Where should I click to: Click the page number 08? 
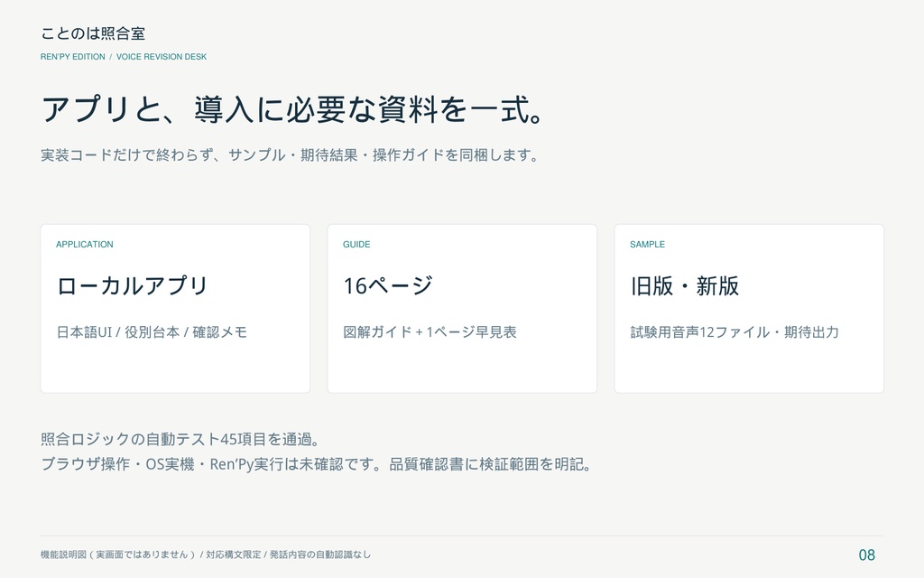867,555
